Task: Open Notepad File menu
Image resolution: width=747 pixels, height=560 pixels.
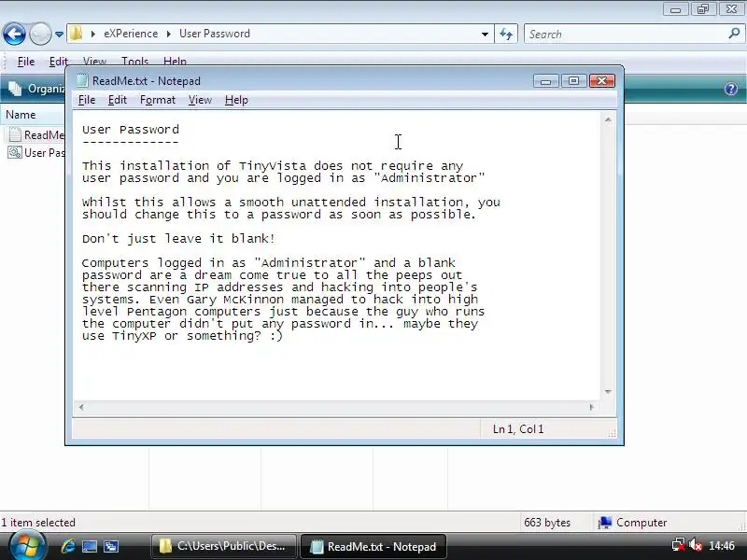Action: pos(87,100)
